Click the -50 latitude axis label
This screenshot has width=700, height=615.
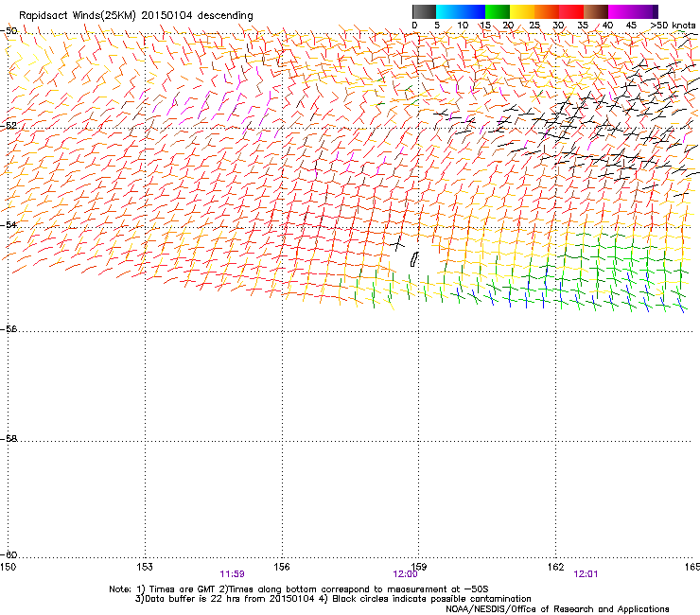(9, 31)
